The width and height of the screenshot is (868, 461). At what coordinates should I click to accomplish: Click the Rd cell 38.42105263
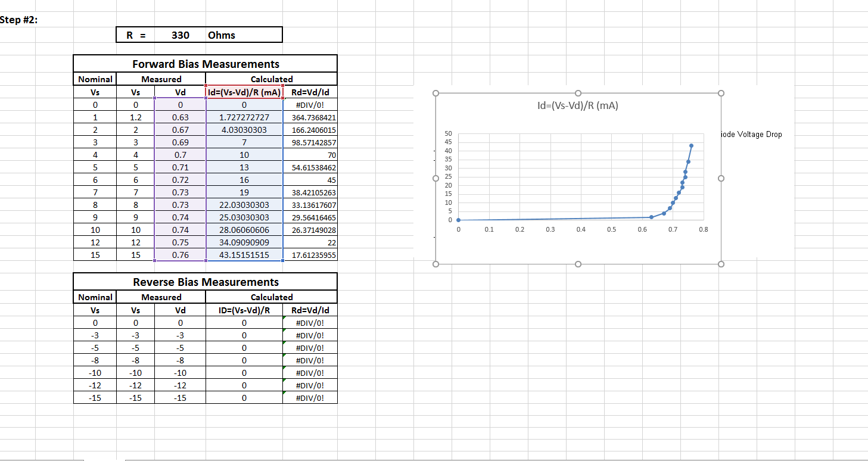point(310,192)
